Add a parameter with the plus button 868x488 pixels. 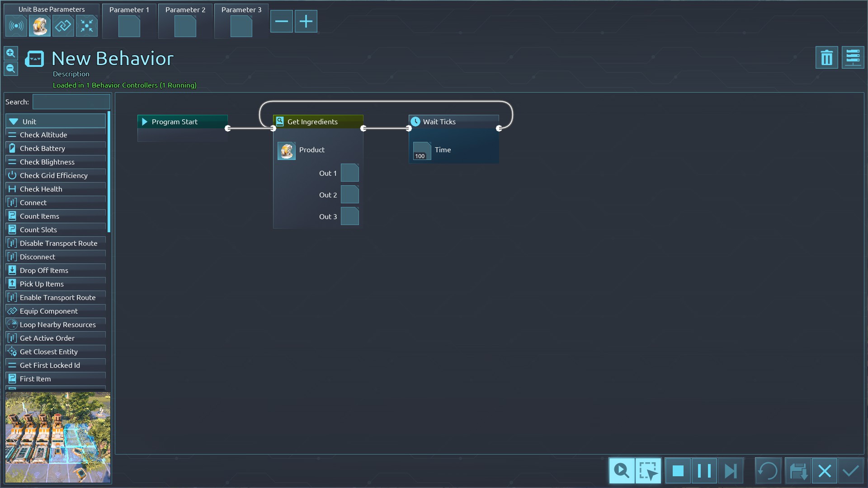coord(306,21)
